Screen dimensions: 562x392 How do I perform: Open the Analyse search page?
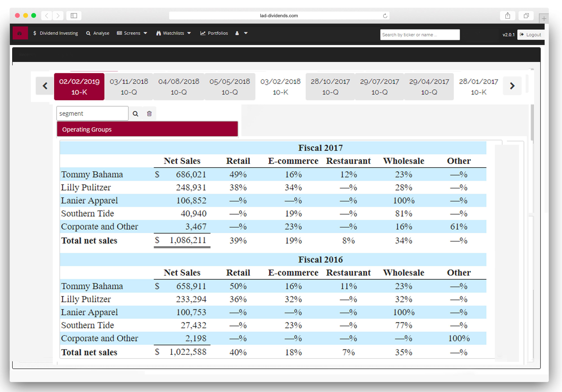[x=98, y=33]
